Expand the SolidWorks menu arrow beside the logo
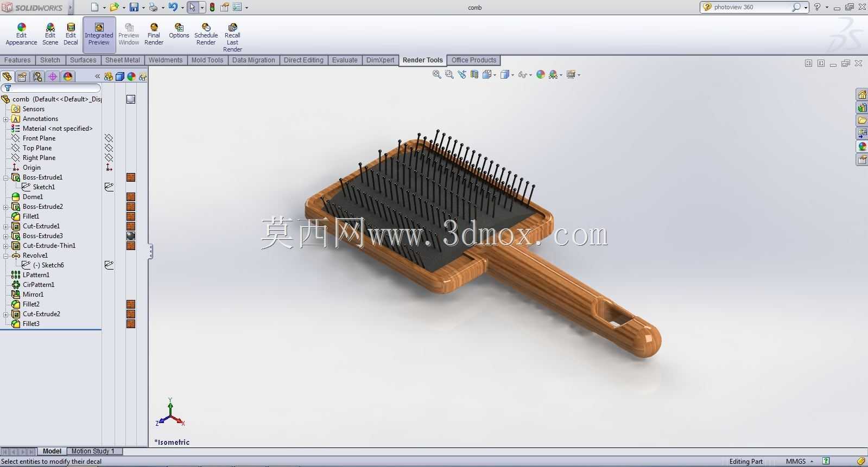868x467 pixels. point(71,8)
